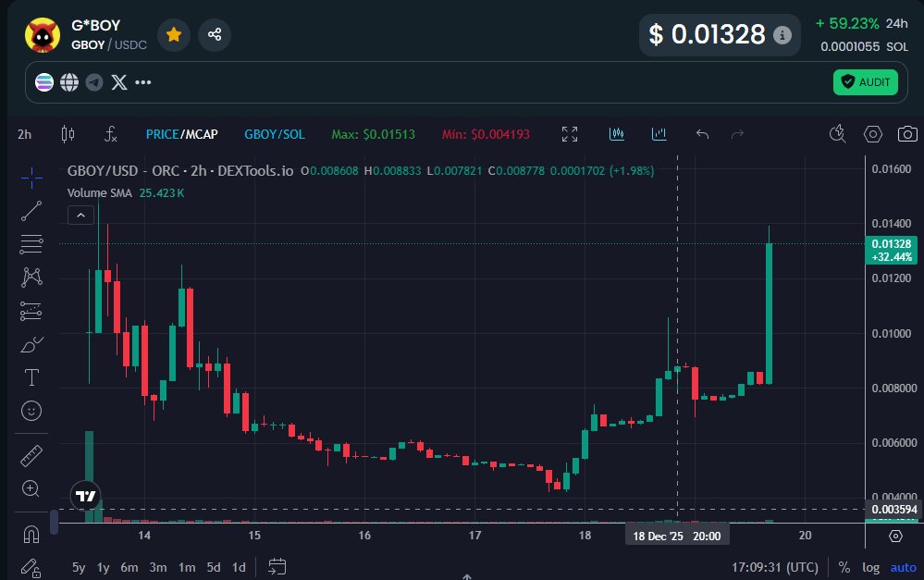Viewport: 924px width, 580px height.
Task: Collapse the Volume SMA pane with the arrow
Action: pos(80,214)
